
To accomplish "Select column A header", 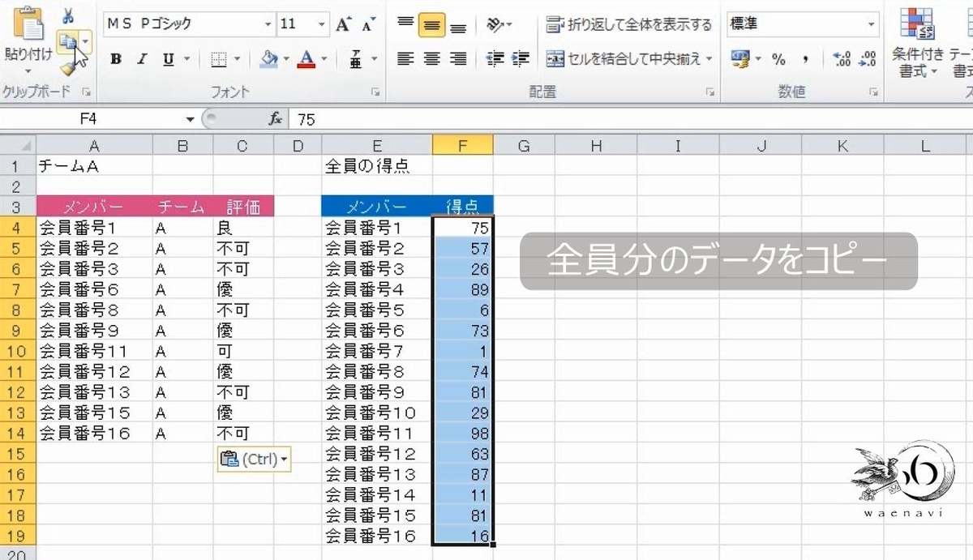I will click(x=94, y=146).
